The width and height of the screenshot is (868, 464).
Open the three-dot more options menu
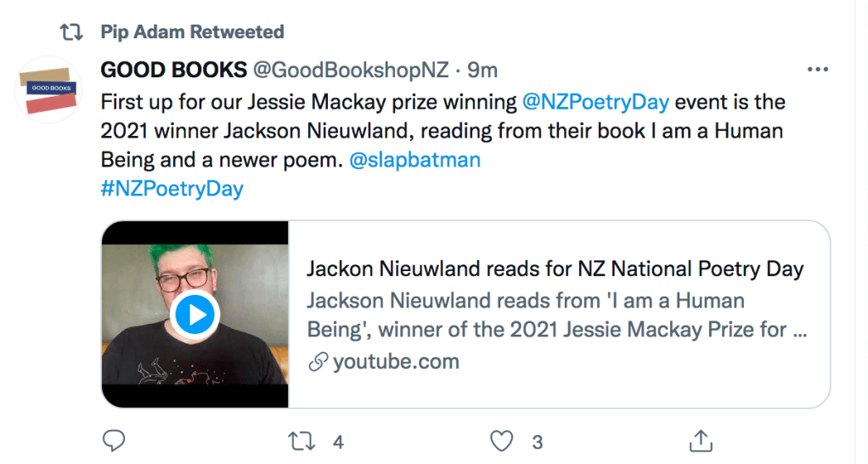point(817,70)
